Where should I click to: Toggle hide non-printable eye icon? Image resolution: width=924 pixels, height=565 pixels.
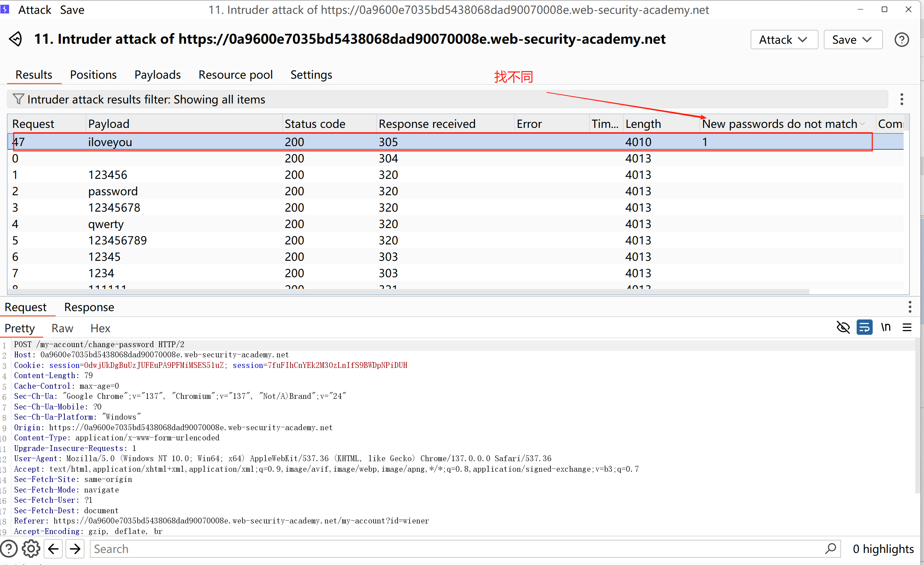pos(843,327)
